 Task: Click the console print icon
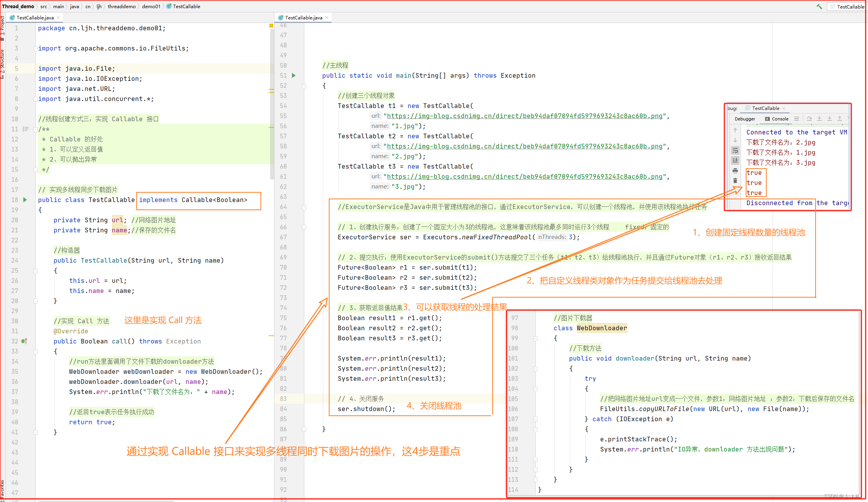click(735, 171)
